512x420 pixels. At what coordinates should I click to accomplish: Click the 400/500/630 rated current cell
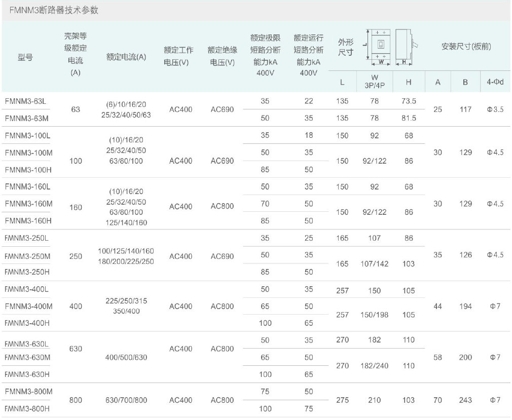[x=126, y=357]
